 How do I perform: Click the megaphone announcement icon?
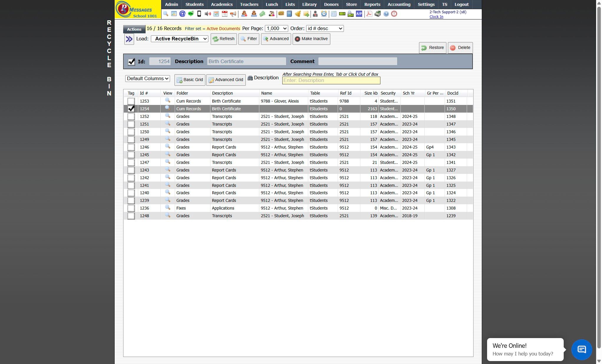coord(233,14)
